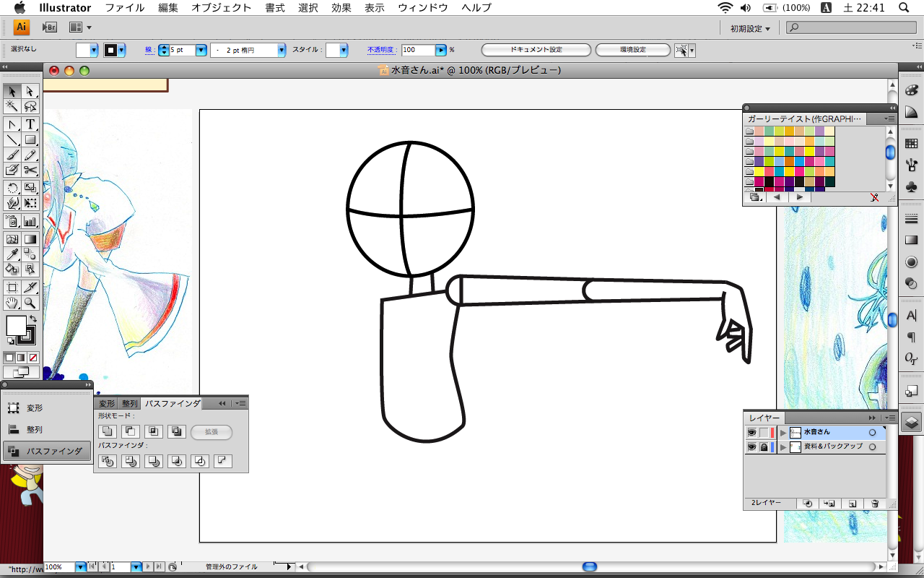The height and width of the screenshot is (578, 924).
Task: Pick the Scissors tool
Action: [x=30, y=170]
